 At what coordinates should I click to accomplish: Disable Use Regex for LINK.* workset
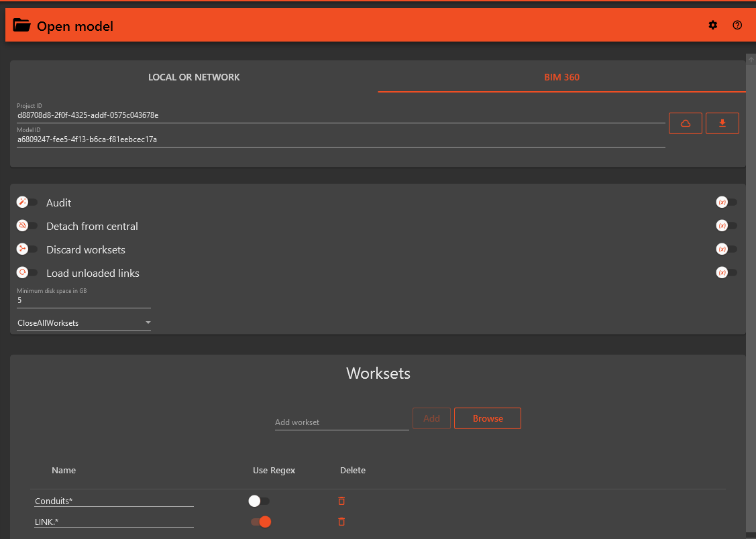click(260, 522)
